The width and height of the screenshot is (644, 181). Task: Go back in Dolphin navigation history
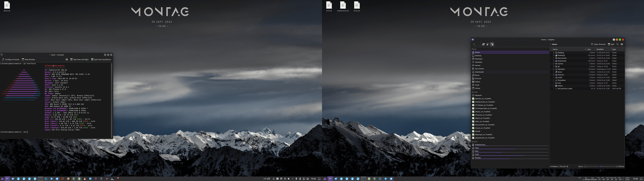pyautogui.click(x=474, y=44)
